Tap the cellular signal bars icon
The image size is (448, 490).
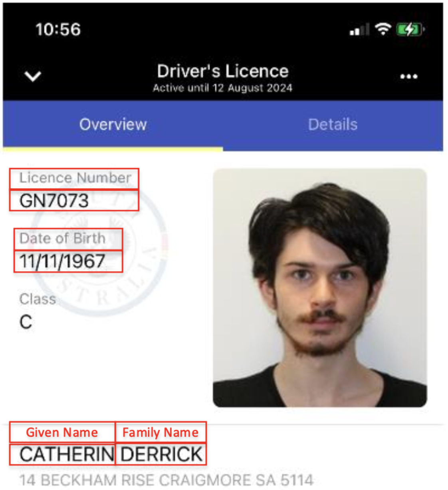pos(359,30)
